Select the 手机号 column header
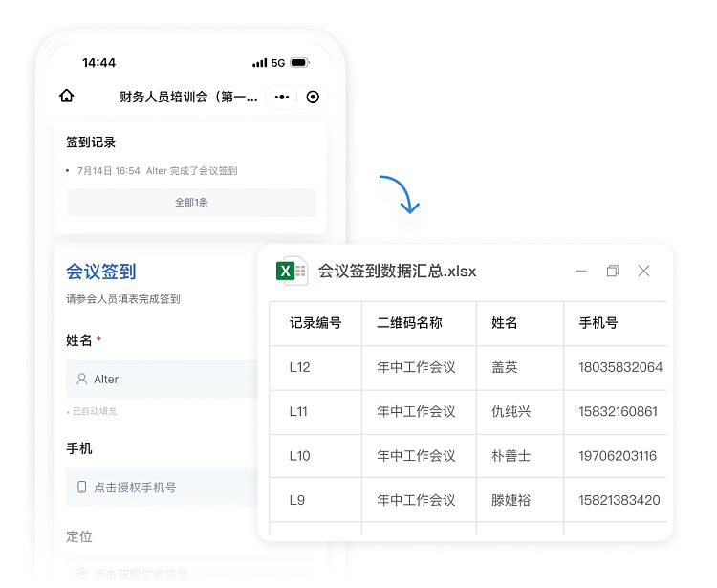This screenshot has width=717, height=588. (598, 323)
